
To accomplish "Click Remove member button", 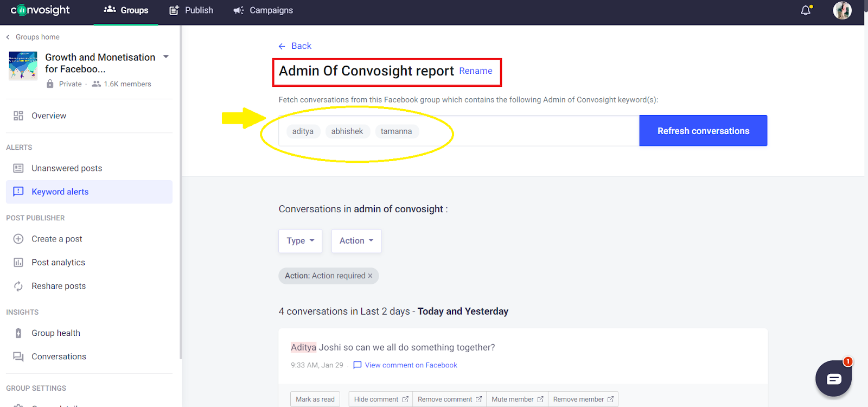I will (x=583, y=399).
